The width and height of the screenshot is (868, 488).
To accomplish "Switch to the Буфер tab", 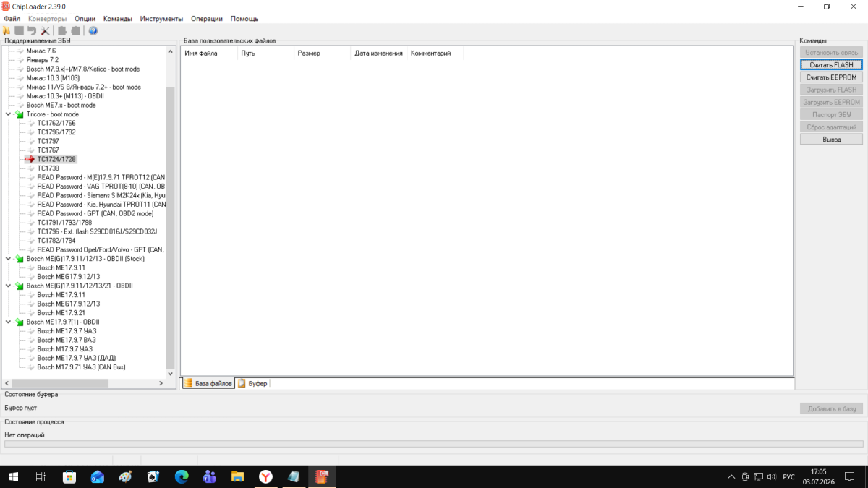I will 253,383.
